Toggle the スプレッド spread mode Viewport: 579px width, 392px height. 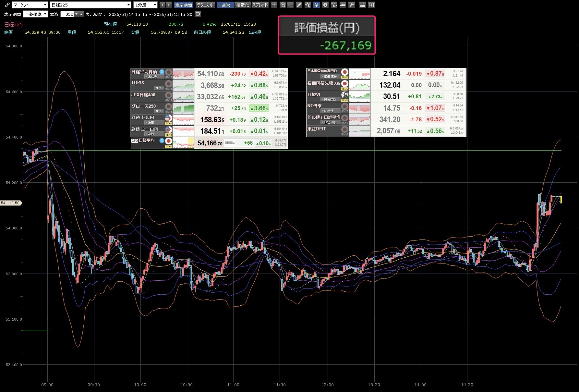click(x=260, y=5)
